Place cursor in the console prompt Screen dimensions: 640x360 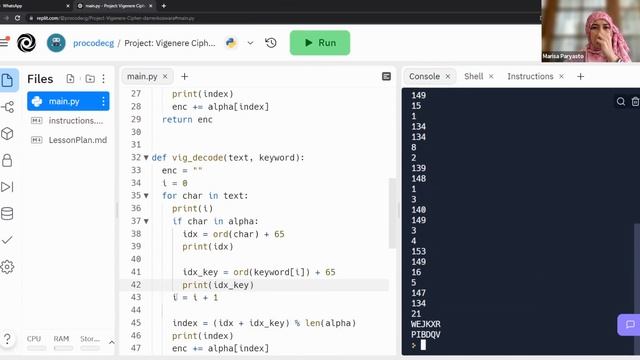pos(423,345)
